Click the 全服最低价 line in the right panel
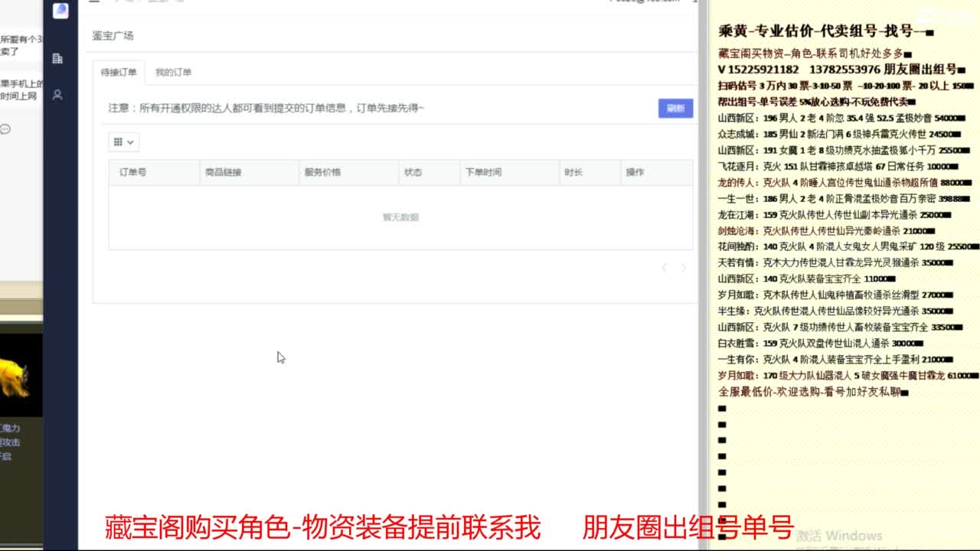 click(813, 392)
